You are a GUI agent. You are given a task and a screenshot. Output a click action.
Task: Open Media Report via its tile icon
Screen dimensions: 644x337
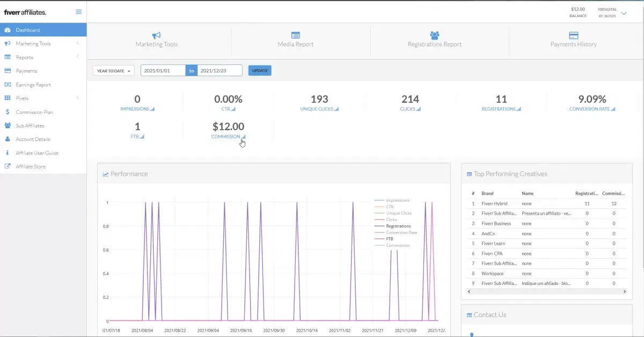point(296,35)
